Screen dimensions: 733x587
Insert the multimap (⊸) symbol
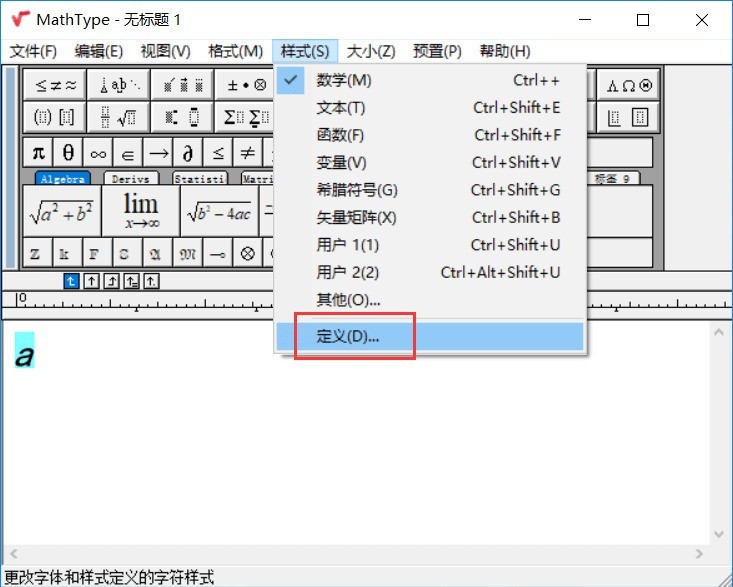(217, 253)
